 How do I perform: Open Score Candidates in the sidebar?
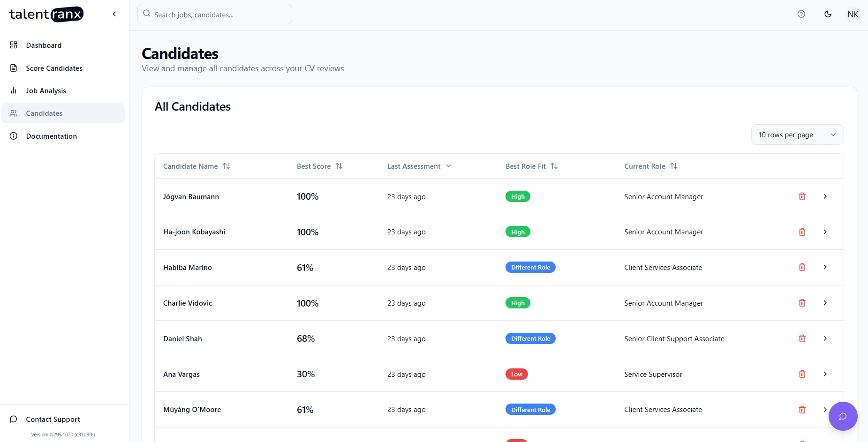(x=54, y=68)
